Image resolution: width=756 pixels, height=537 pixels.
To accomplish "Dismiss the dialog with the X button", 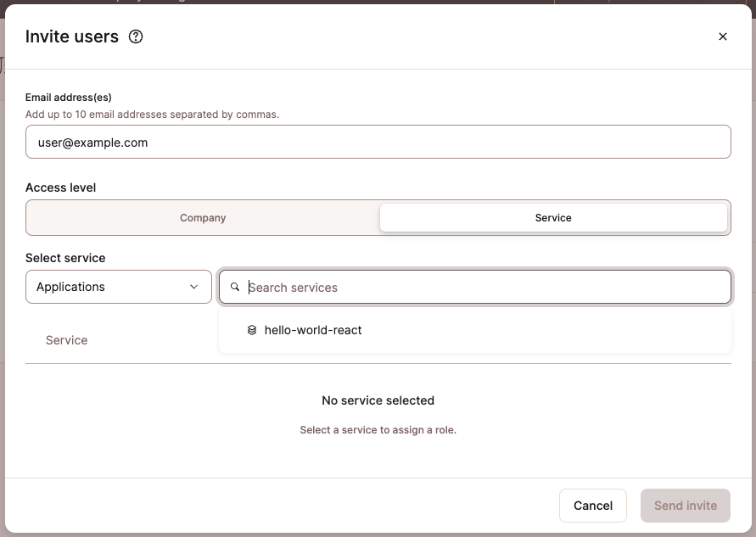I will pyautogui.click(x=722, y=36).
